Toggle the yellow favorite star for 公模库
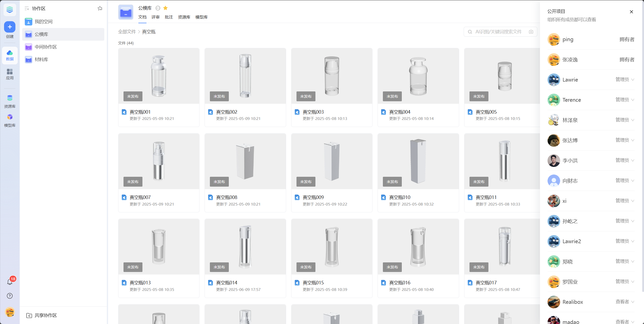The image size is (644, 324). pos(165,8)
